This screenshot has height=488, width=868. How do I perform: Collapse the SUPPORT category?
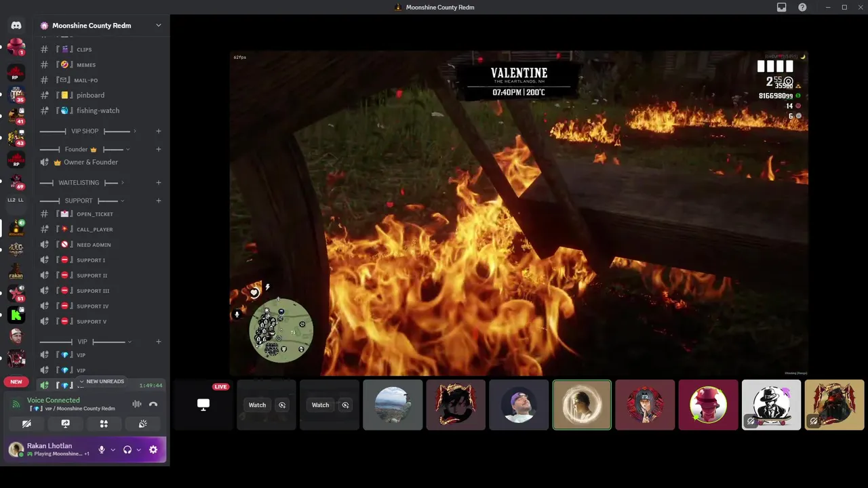point(81,201)
